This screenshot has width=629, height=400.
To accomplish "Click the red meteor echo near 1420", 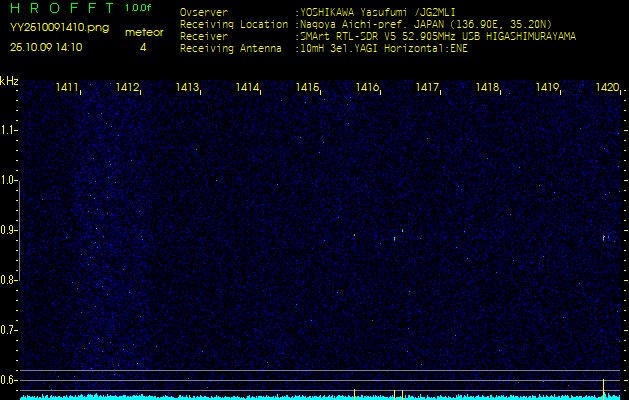I will click(604, 238).
